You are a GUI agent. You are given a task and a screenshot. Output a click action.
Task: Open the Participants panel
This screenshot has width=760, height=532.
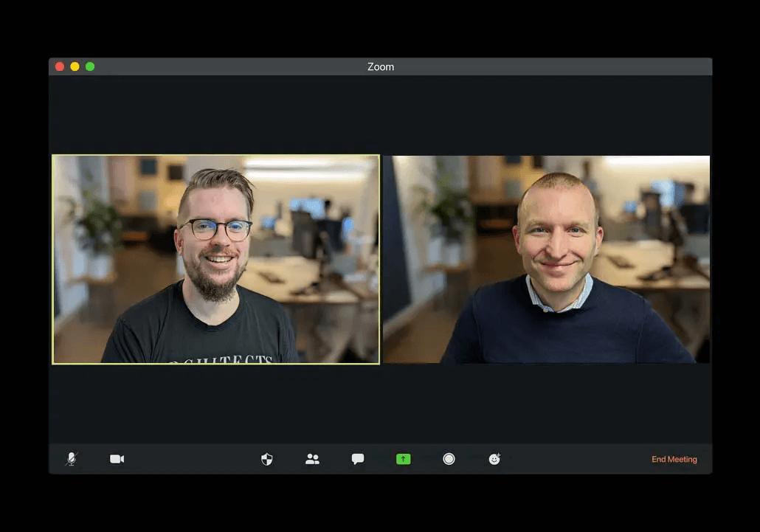pos(312,459)
